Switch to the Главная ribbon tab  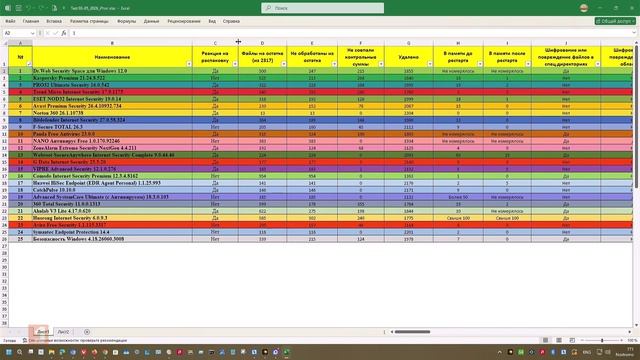pos(31,21)
